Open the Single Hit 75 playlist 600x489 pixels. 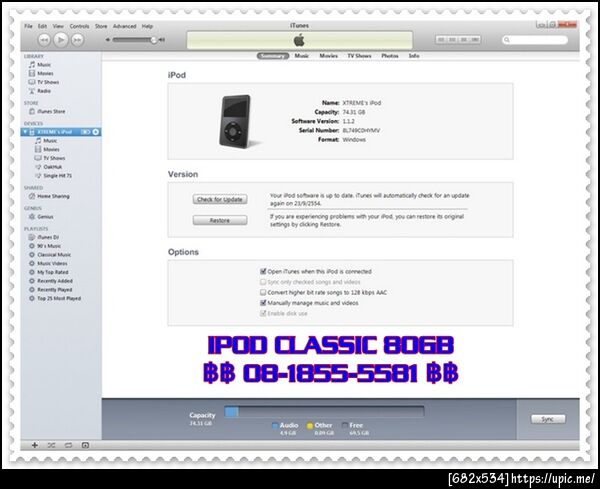coord(53,176)
